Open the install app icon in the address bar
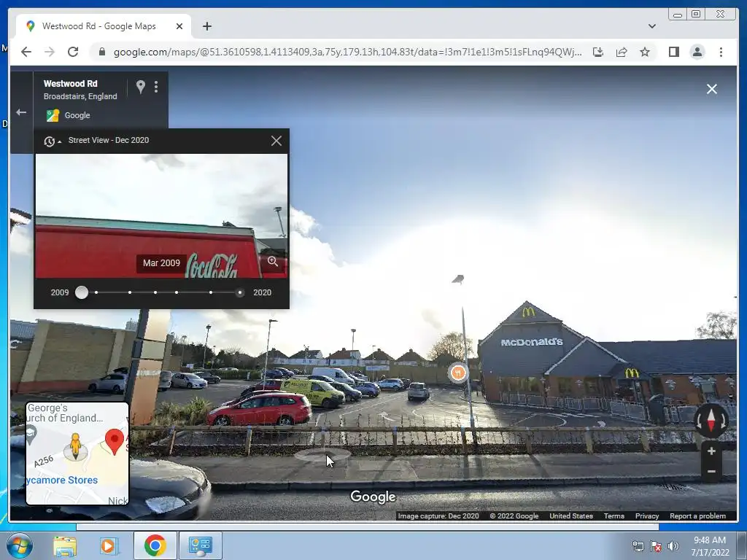 [x=598, y=52]
